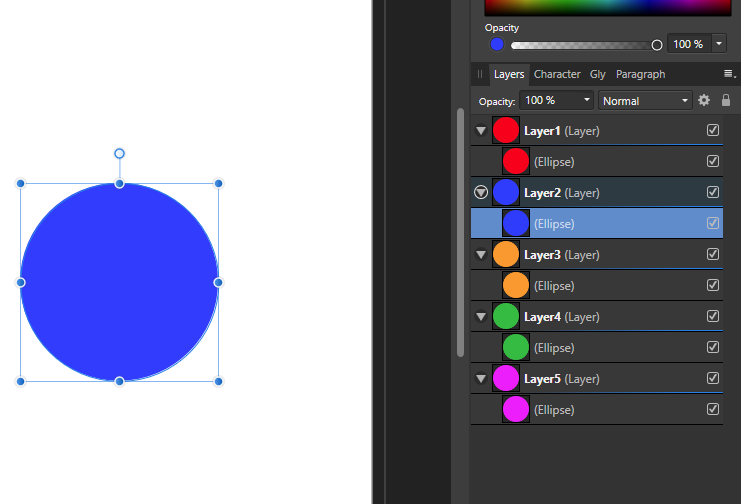Click the blue circle on the canvas

coord(120,282)
